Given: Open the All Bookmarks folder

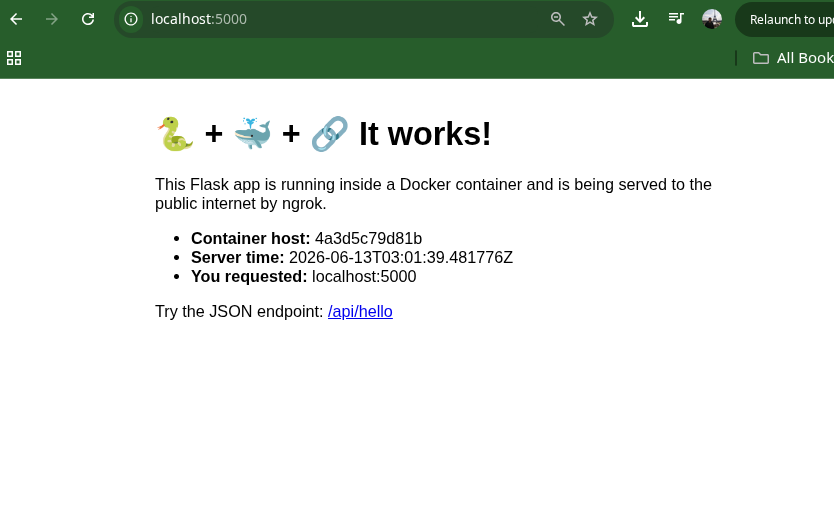Looking at the screenshot, I should [793, 58].
